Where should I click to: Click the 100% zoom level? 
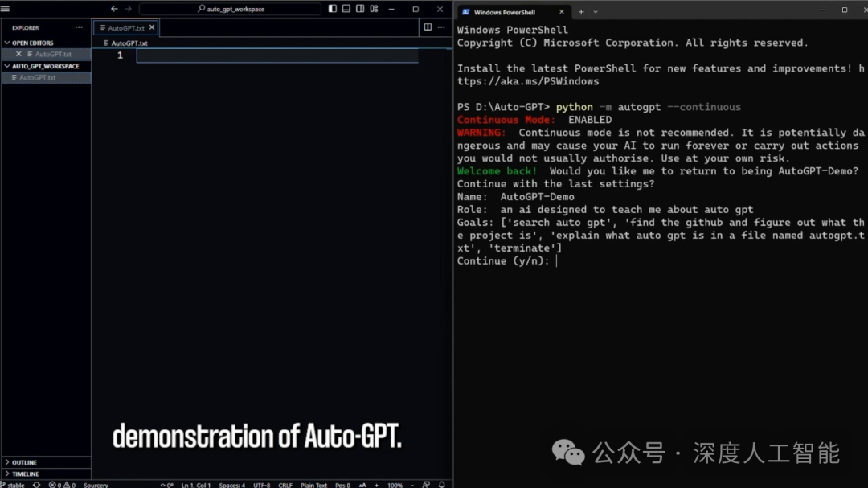[395, 485]
